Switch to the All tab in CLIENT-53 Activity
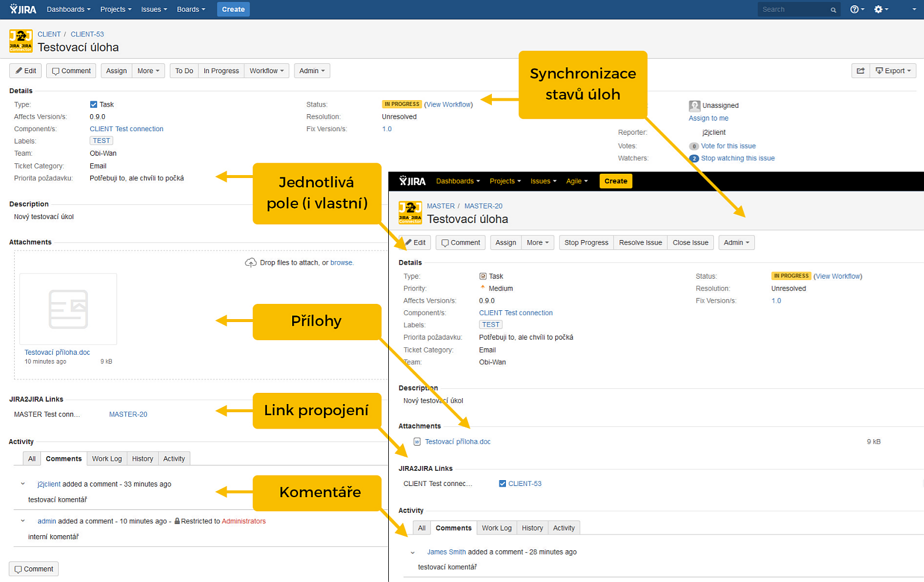924x582 pixels. coord(32,459)
